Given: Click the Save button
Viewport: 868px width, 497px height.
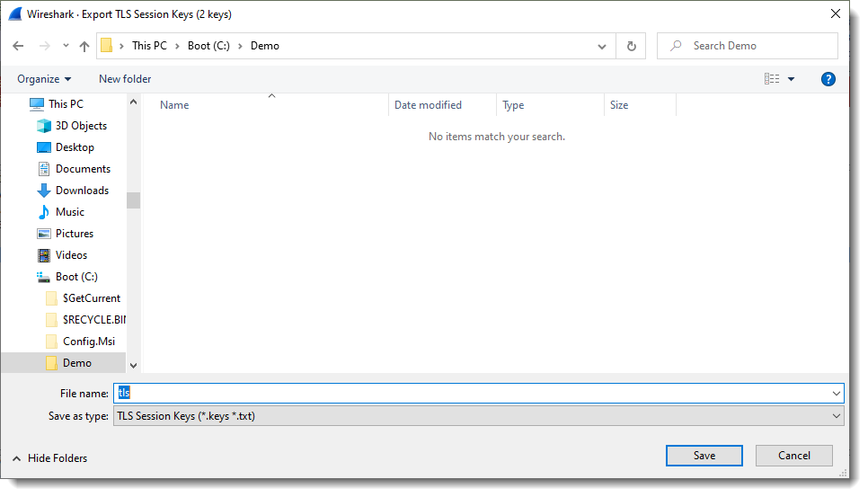Looking at the screenshot, I should point(704,456).
